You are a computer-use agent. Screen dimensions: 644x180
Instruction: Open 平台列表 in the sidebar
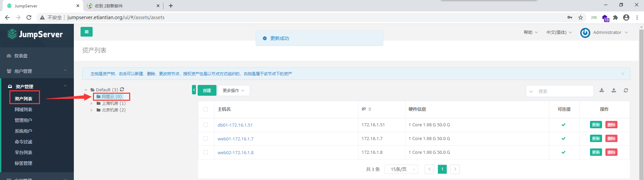pos(23,152)
